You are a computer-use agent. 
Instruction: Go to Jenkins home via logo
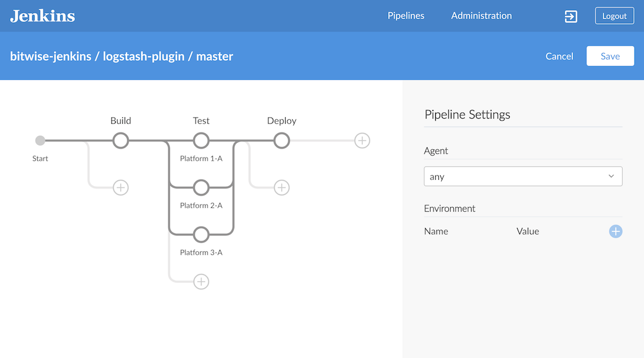pyautogui.click(x=42, y=16)
